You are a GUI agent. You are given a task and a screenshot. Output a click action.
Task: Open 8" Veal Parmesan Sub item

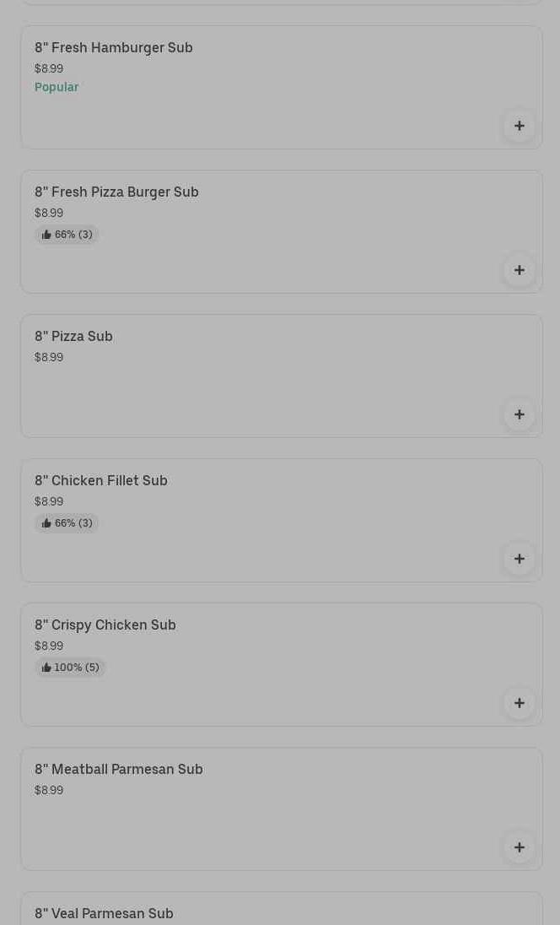104,913
